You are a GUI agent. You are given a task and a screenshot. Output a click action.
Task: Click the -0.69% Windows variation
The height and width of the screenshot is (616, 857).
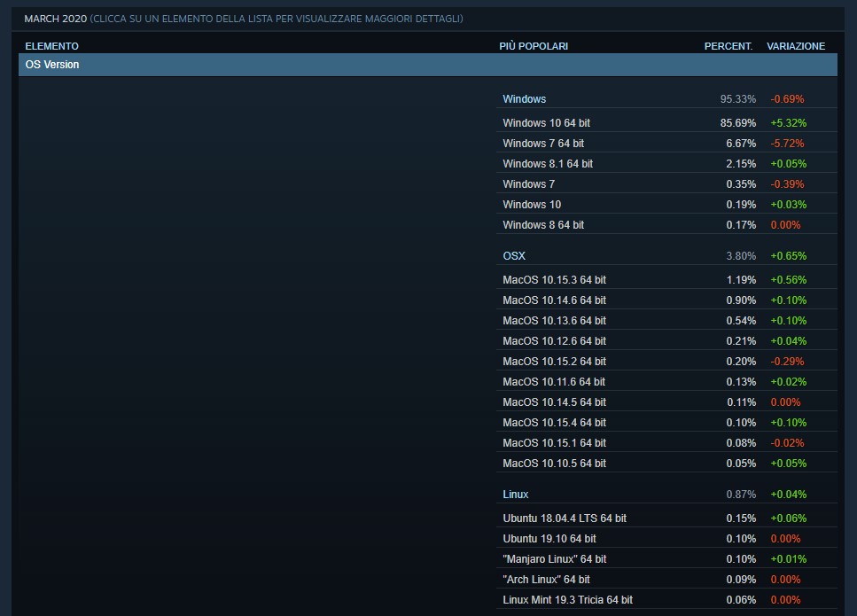tap(787, 99)
